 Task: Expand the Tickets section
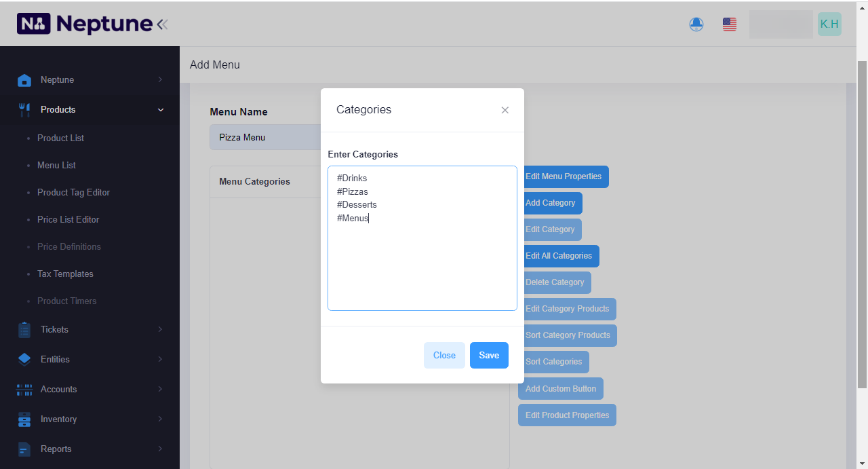click(x=161, y=329)
